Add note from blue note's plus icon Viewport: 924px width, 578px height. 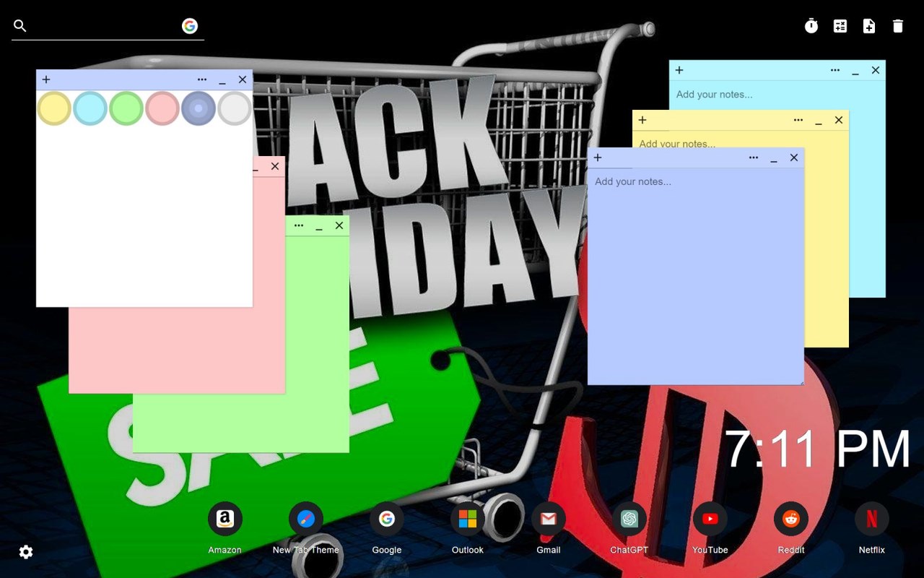coord(598,158)
